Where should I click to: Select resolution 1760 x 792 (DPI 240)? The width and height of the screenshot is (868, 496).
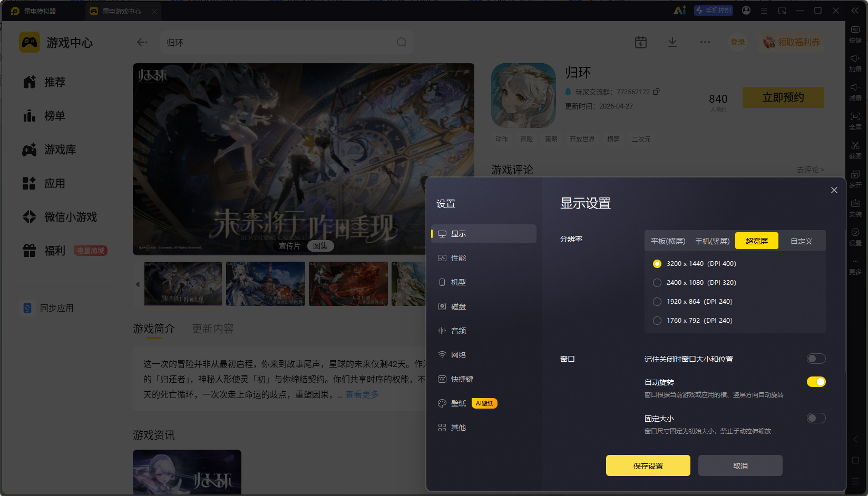pyautogui.click(x=657, y=321)
